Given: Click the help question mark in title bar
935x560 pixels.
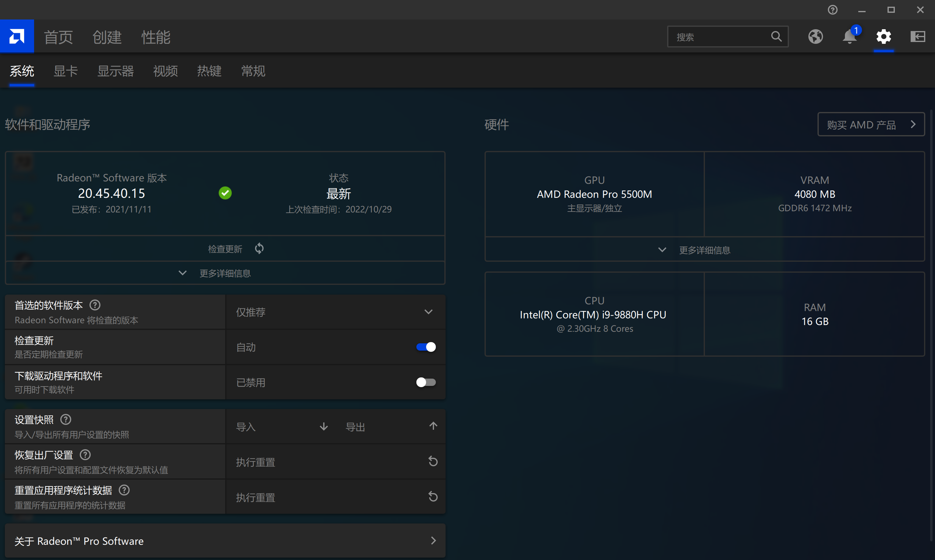Looking at the screenshot, I should (832, 10).
